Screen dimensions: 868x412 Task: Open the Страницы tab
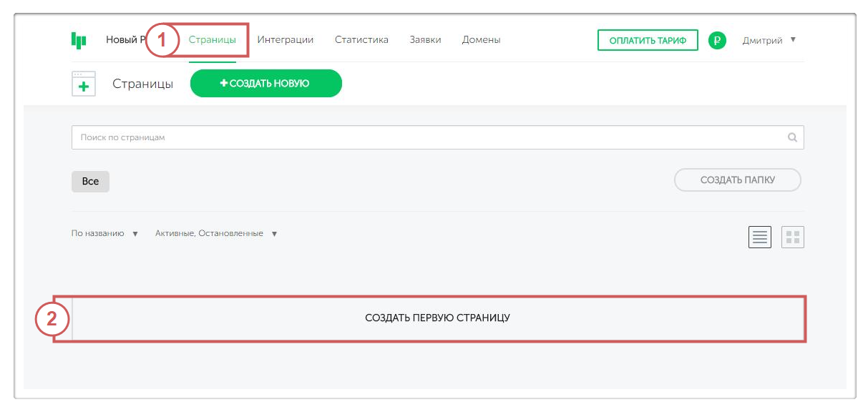point(213,40)
